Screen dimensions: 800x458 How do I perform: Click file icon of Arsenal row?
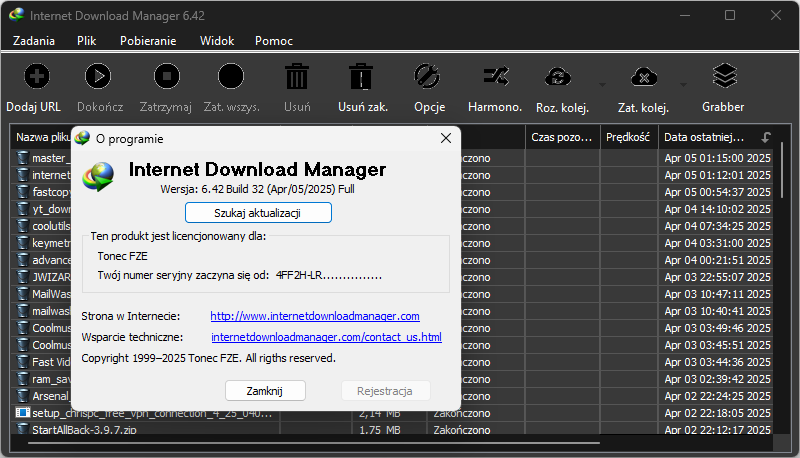point(22,396)
